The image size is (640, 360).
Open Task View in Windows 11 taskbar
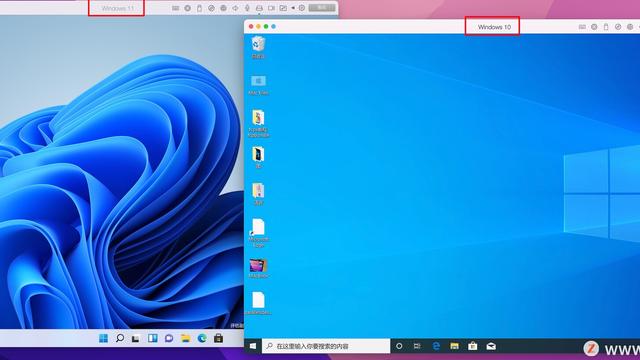136,338
